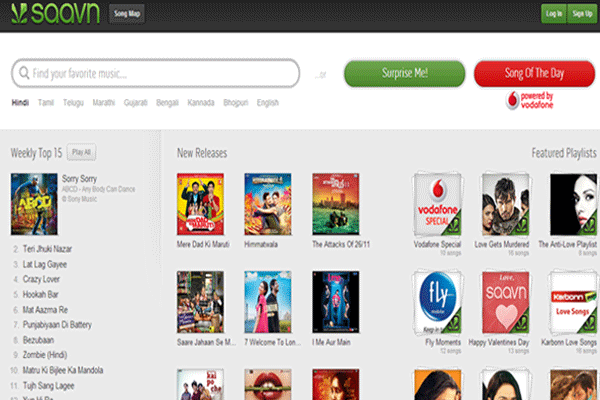This screenshot has height=400, width=600.
Task: Click the Himmatwala title text
Action: (261, 244)
